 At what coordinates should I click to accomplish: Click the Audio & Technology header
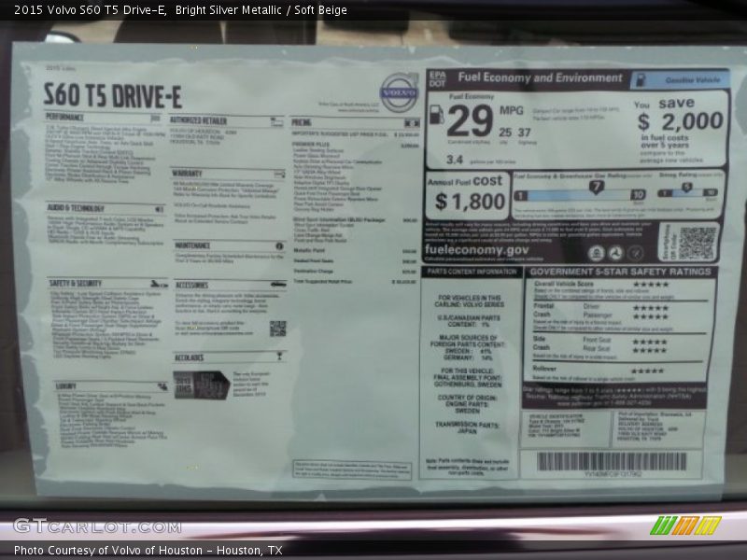(76, 208)
